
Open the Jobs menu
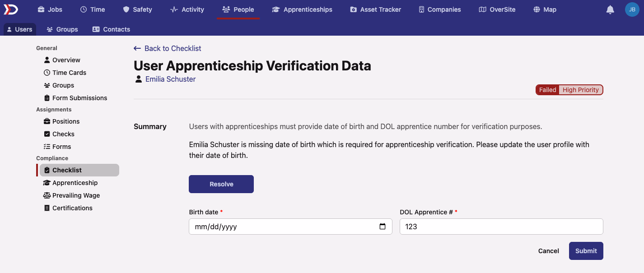click(50, 9)
